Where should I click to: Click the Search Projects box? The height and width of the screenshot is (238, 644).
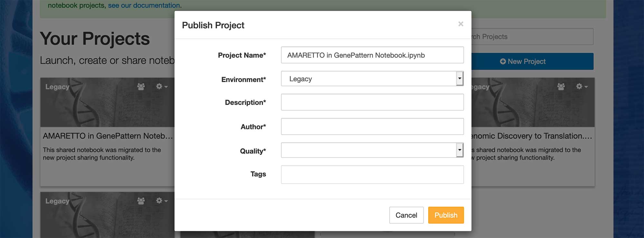pyautogui.click(x=532, y=37)
